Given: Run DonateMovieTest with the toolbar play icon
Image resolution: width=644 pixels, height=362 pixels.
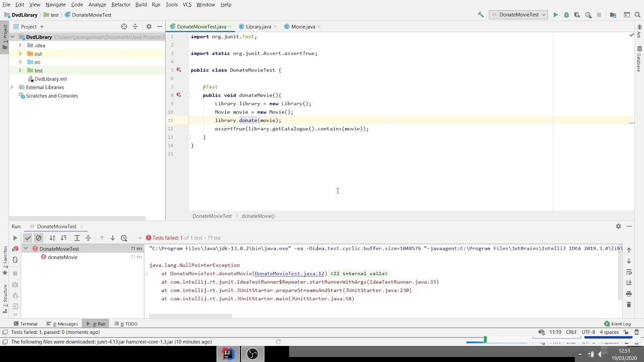Looking at the screenshot, I should tap(555, 15).
